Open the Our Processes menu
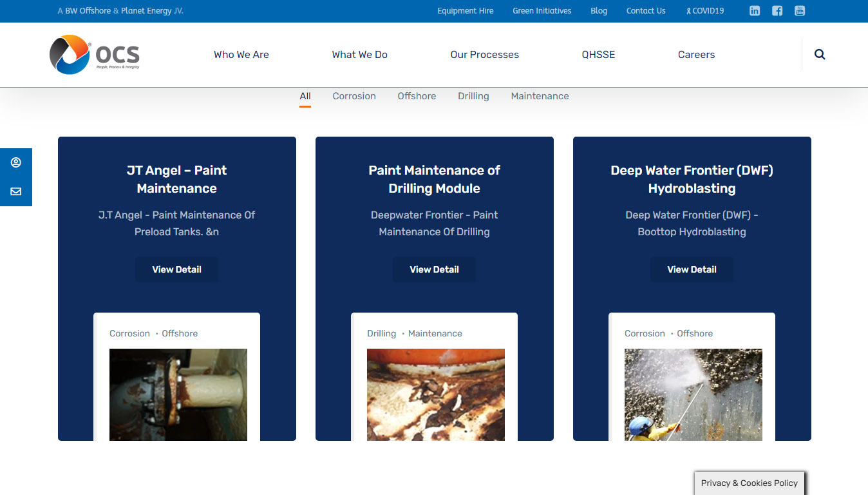 point(484,55)
